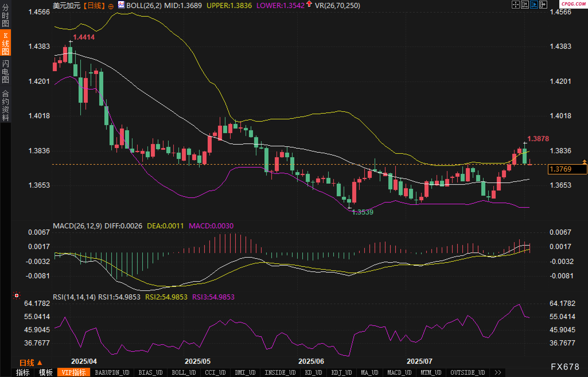Select the K线图 sidebar tab

[5, 43]
